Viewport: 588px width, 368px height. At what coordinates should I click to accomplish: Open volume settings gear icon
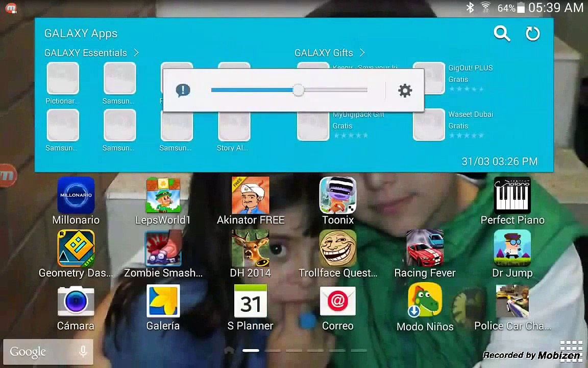[x=405, y=90]
